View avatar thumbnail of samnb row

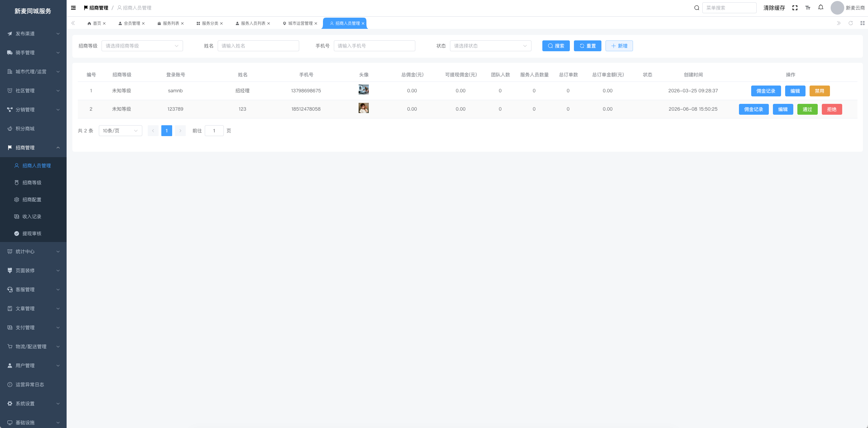pos(364,90)
